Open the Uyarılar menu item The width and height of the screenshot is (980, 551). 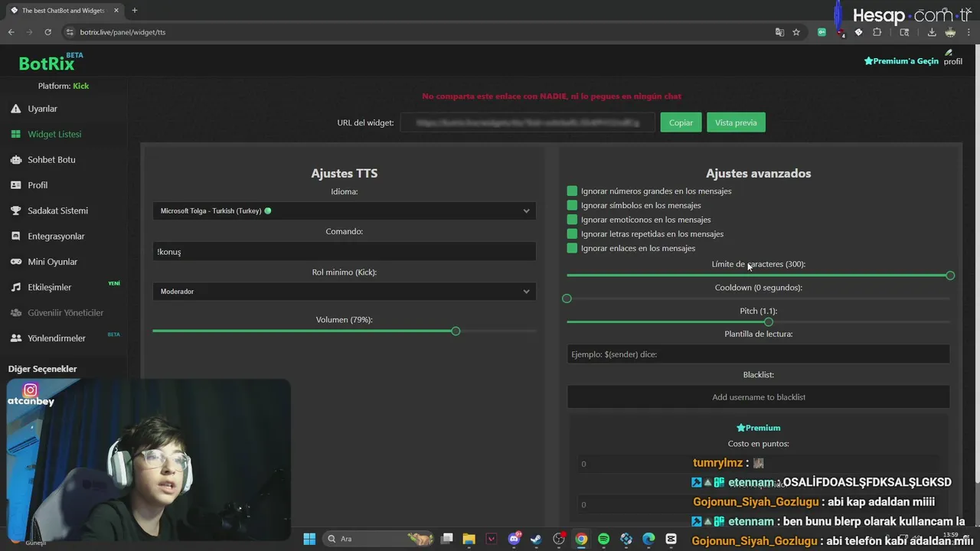tap(43, 109)
